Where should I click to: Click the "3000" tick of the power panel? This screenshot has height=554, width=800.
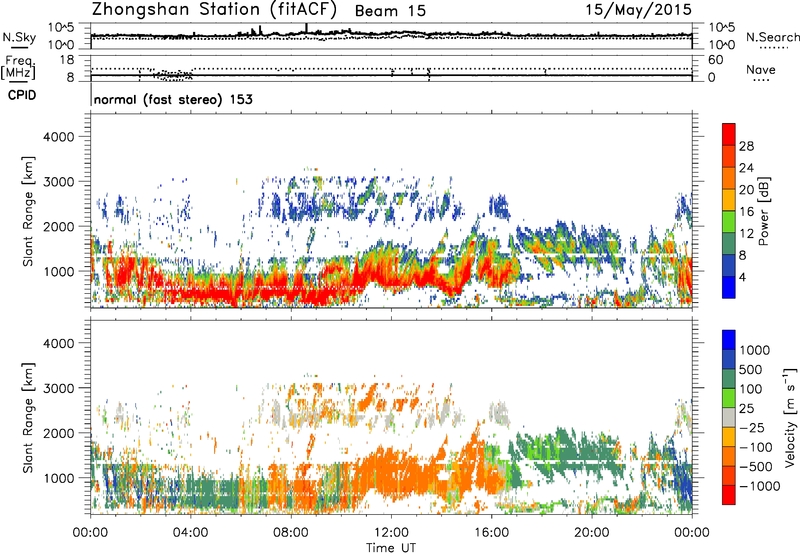point(58,182)
